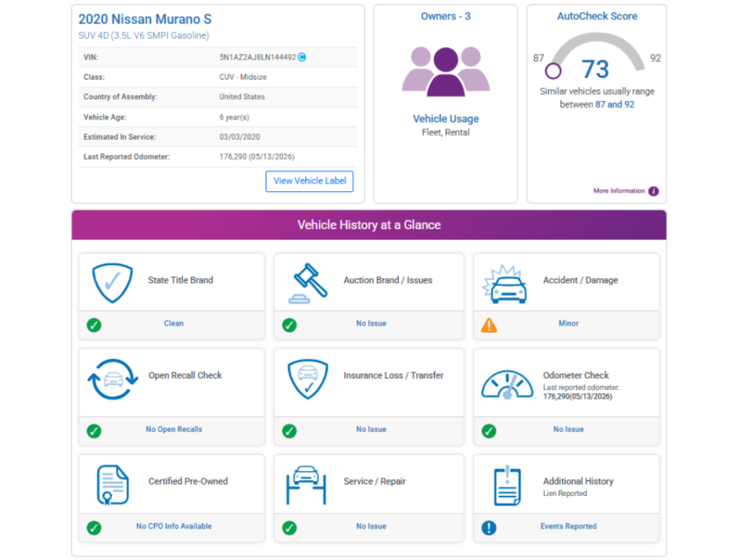Screen dimensions: 739x560
Task: Click the Additional History clipboard icon
Action: tap(507, 485)
